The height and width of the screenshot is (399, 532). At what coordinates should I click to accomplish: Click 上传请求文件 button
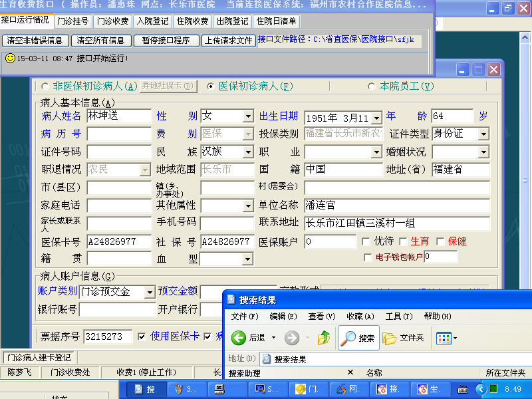pyautogui.click(x=229, y=41)
